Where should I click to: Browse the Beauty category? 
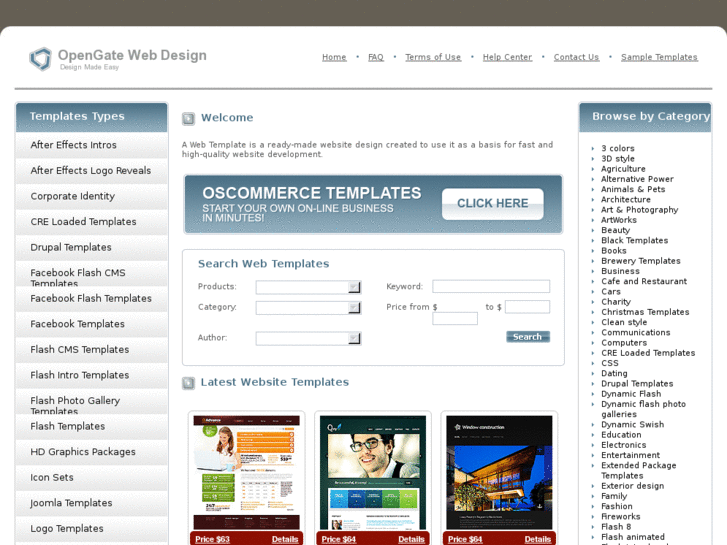point(615,231)
